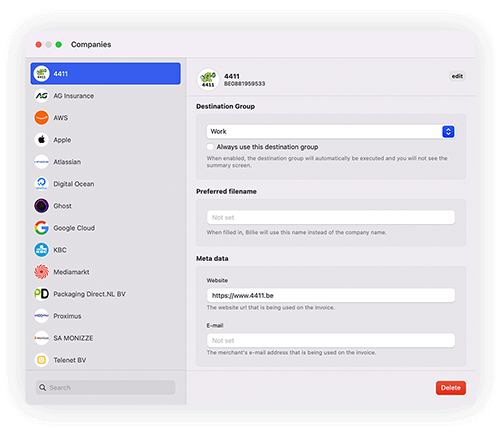This screenshot has height=437, width=500.
Task: Click the KBC logo icon
Action: [41, 250]
